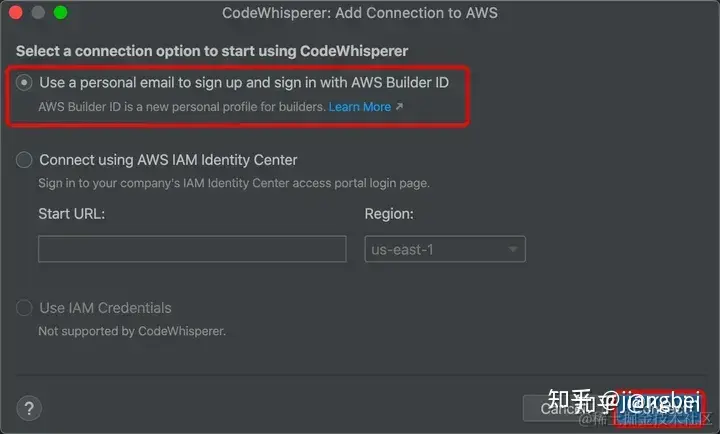The image size is (720, 434).
Task: Click the "Start URL:" label
Action: (x=71, y=214)
